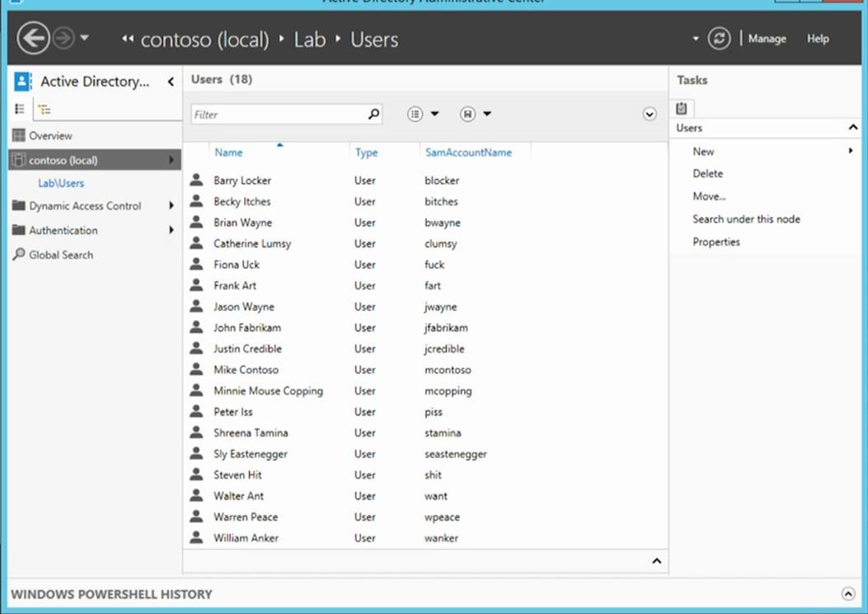Click the jcredible account name cell
The width and height of the screenshot is (868, 614).
[444, 349]
